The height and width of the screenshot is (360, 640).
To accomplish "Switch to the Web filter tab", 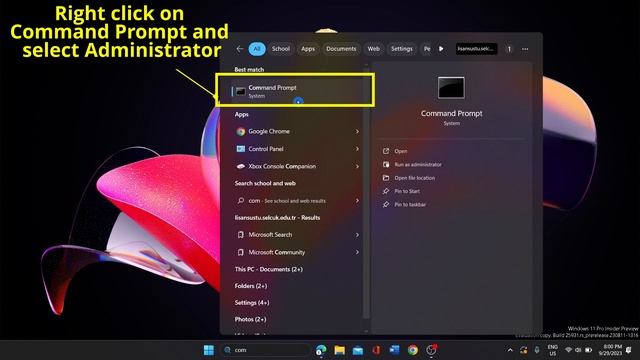I will coord(373,49).
